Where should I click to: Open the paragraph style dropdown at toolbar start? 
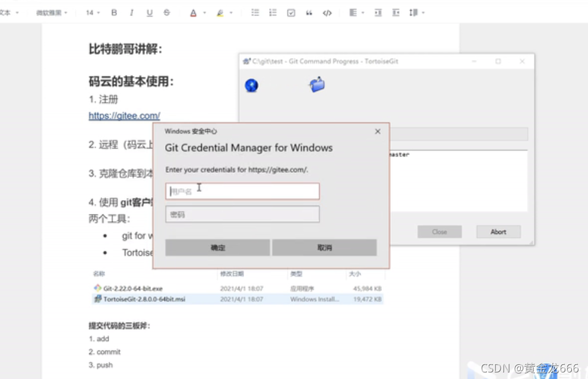pos(9,12)
